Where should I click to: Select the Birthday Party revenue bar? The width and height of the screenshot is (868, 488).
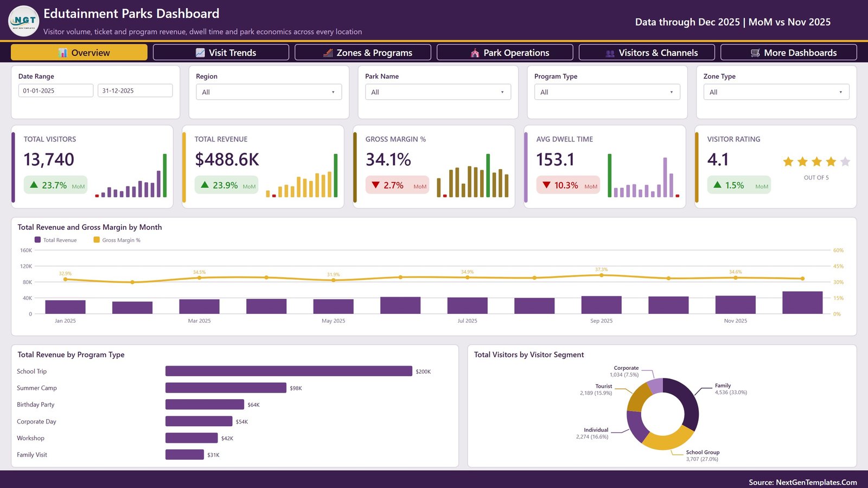pyautogui.click(x=205, y=404)
